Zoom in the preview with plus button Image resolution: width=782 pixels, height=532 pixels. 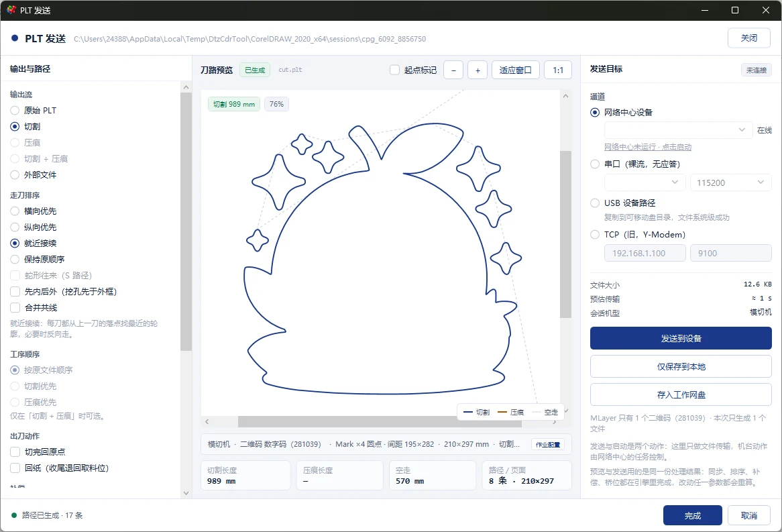478,70
